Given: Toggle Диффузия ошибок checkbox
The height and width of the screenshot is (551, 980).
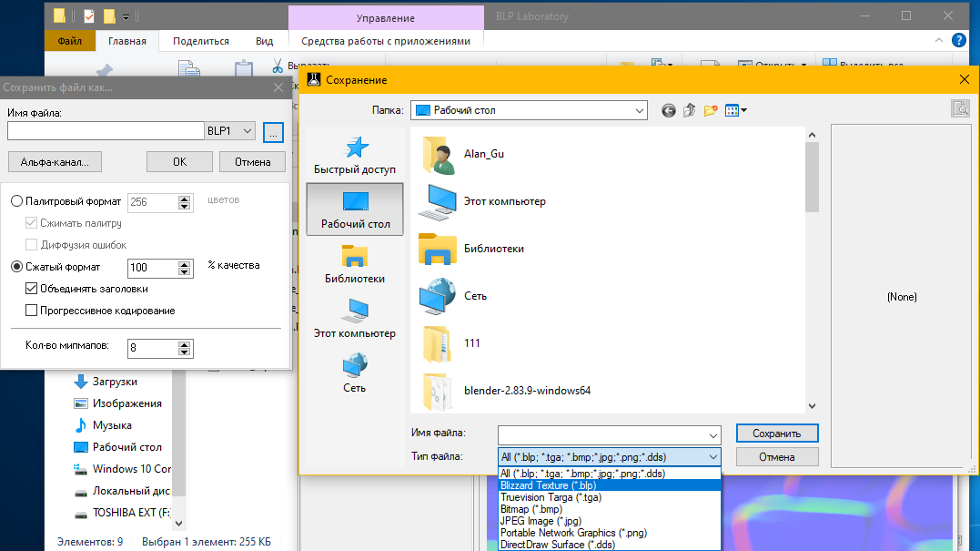Looking at the screenshot, I should click(x=31, y=245).
